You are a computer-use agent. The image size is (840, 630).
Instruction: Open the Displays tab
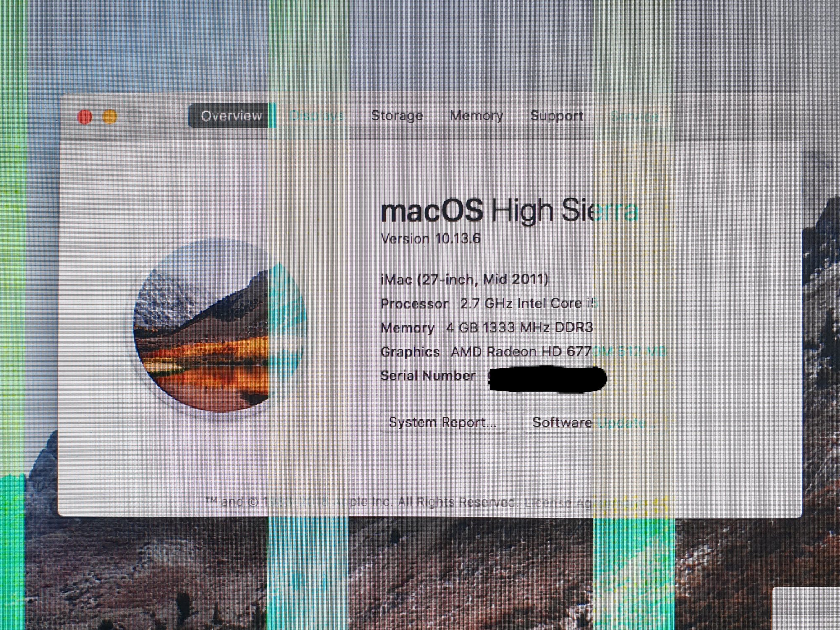coord(317,116)
